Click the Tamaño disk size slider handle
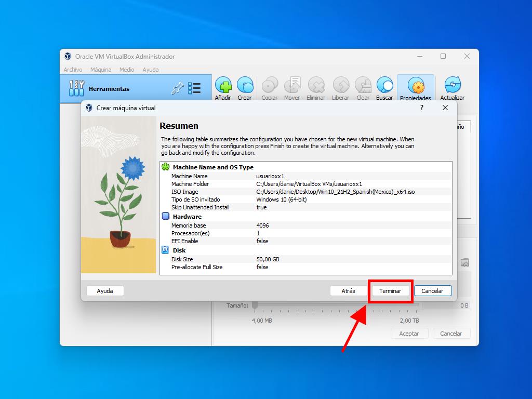This screenshot has width=532, height=399. click(x=255, y=305)
